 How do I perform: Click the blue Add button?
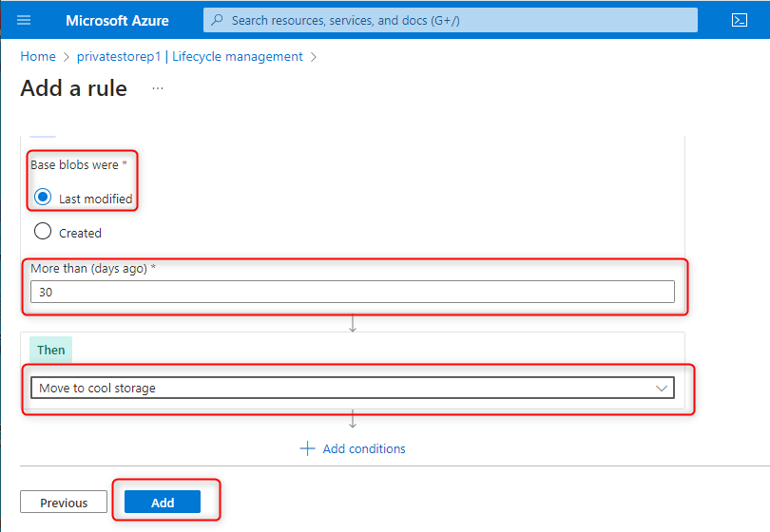click(x=163, y=503)
